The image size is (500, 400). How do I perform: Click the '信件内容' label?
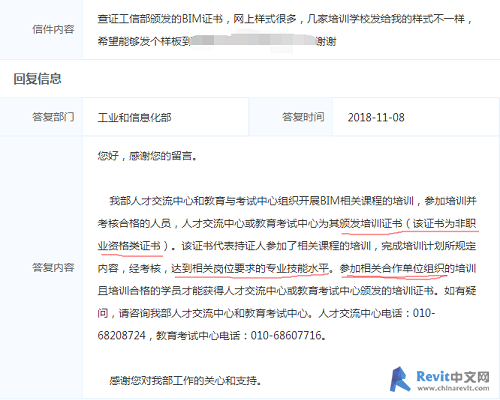pos(53,30)
